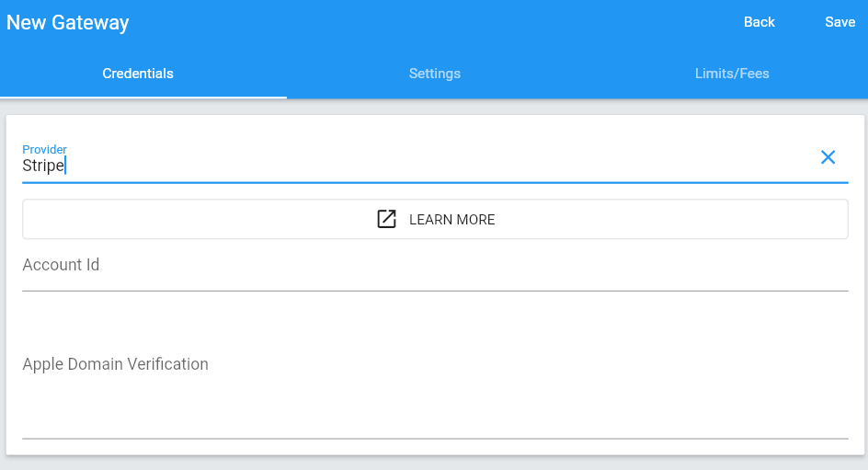Click the external link icon beside Learn More
Viewport: 868px width, 470px height.
pyautogui.click(x=386, y=219)
